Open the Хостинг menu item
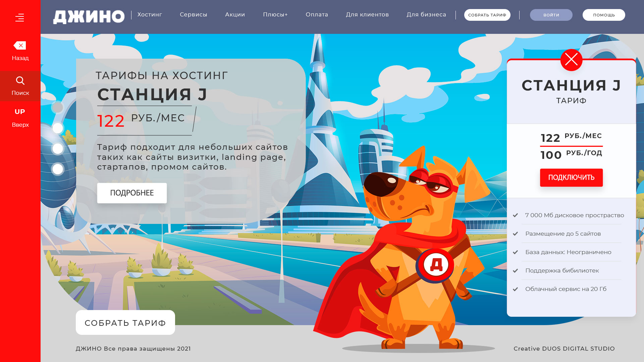644x362 pixels. (150, 15)
